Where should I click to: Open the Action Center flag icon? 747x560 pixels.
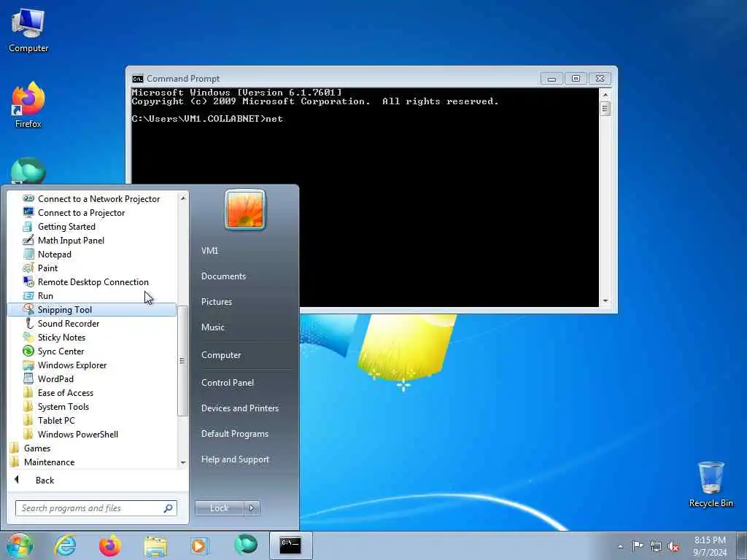[x=637, y=545]
